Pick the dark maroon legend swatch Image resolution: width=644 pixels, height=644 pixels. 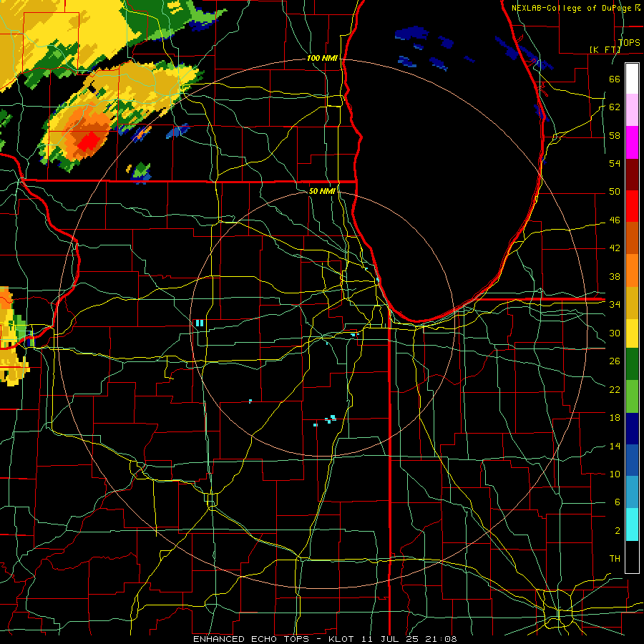(x=632, y=174)
